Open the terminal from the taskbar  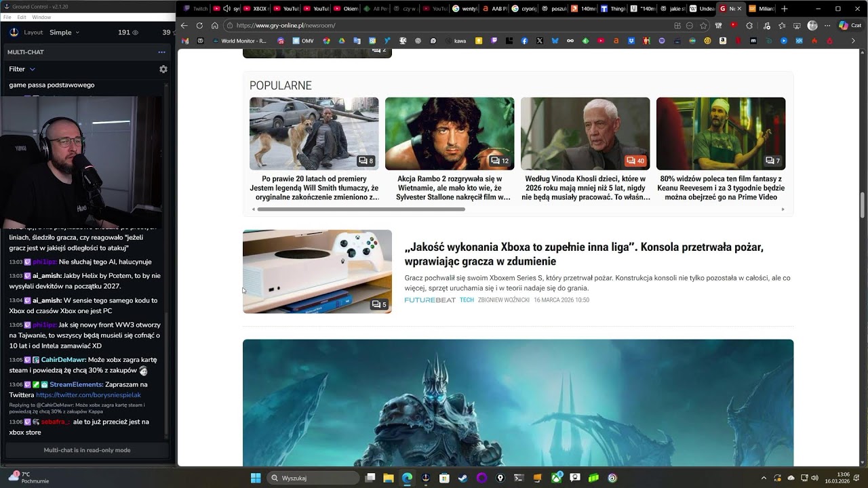519,478
